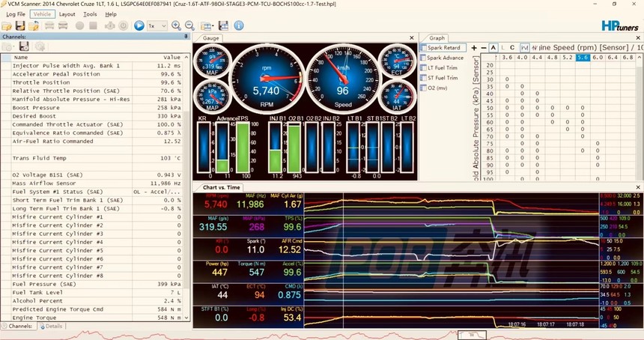Open the 1x playback speed dropdown
The image size is (644, 340).
pyautogui.click(x=157, y=26)
